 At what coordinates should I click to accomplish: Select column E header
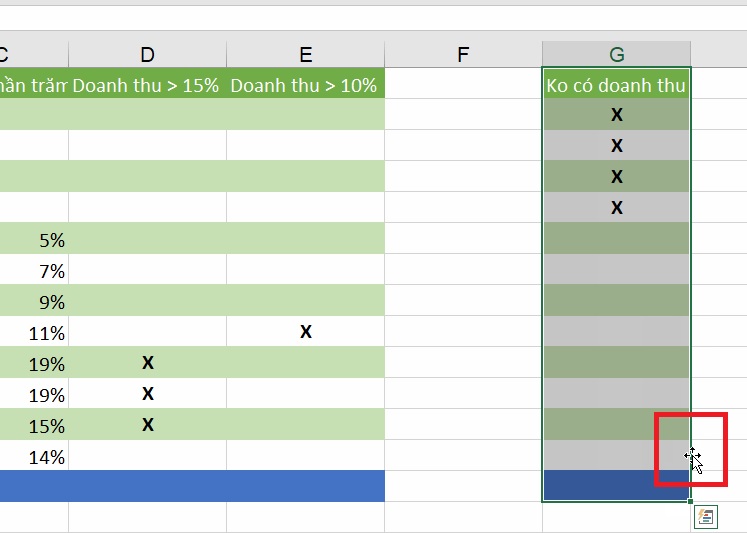point(305,54)
